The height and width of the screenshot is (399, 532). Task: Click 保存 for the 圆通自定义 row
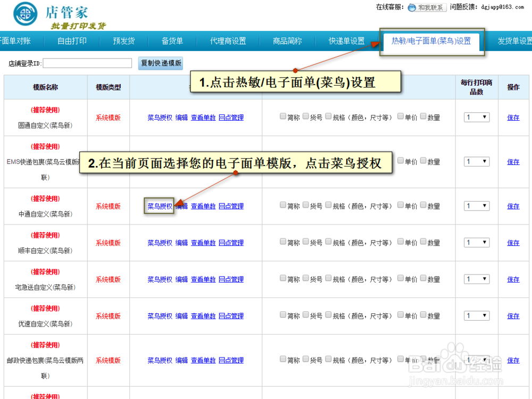point(513,118)
